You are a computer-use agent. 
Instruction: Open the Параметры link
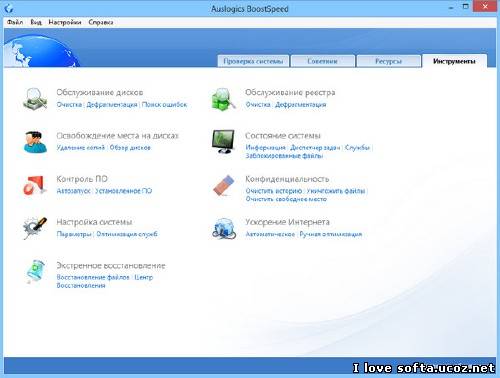pos(74,234)
